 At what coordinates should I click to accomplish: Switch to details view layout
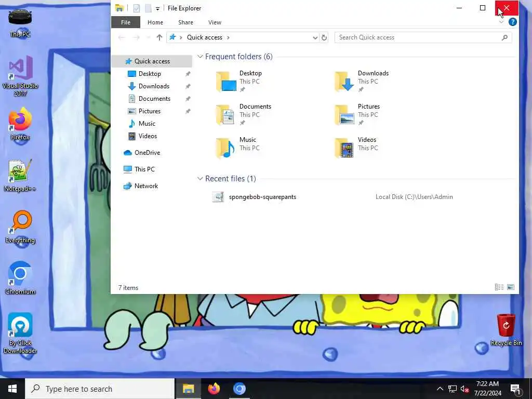499,287
